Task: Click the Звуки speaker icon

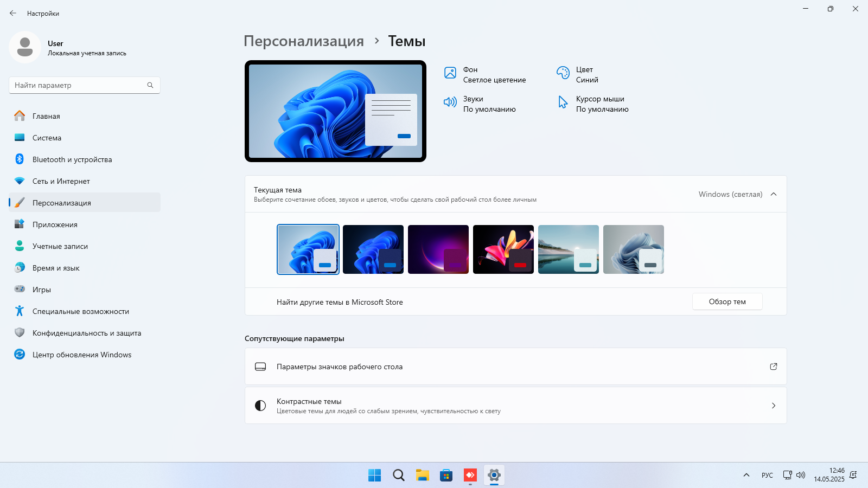Action: pos(450,102)
